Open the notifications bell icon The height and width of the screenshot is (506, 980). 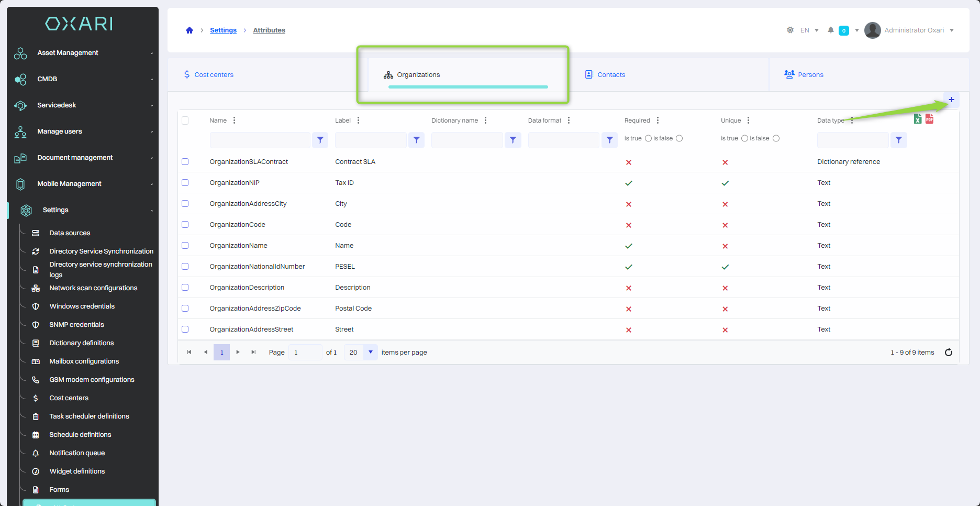[x=830, y=30]
